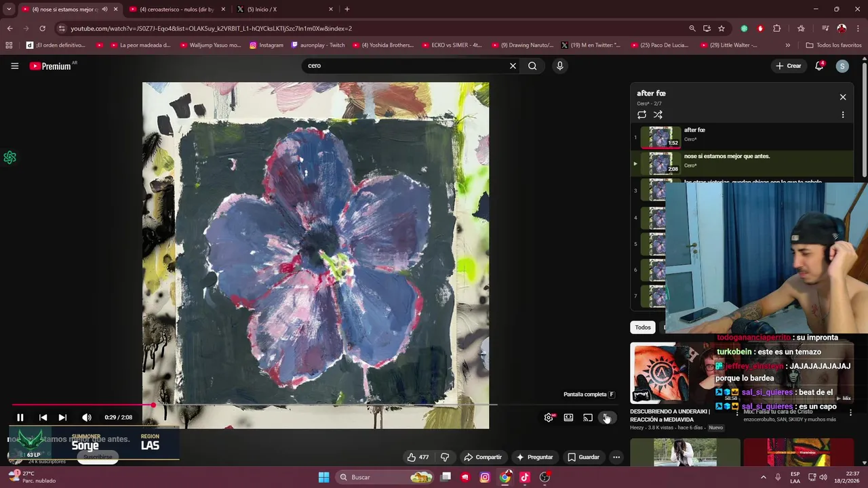Cast the video to a device
Image resolution: width=868 pixels, height=488 pixels.
[x=588, y=418]
